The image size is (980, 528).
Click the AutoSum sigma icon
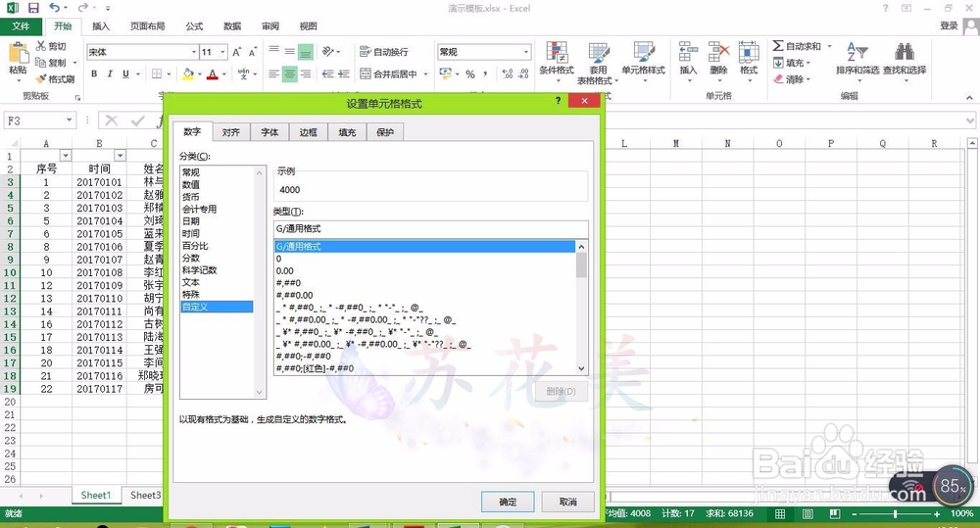coord(778,46)
